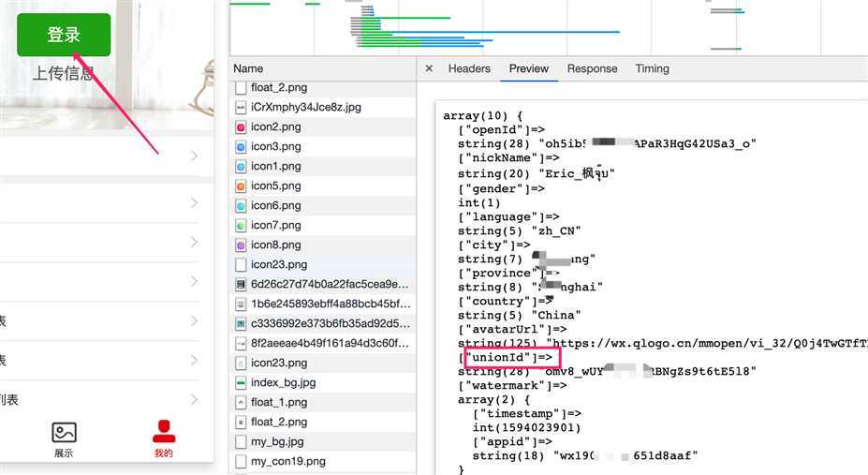
Task: Click the "watermark" key in preview
Action: click(x=508, y=385)
